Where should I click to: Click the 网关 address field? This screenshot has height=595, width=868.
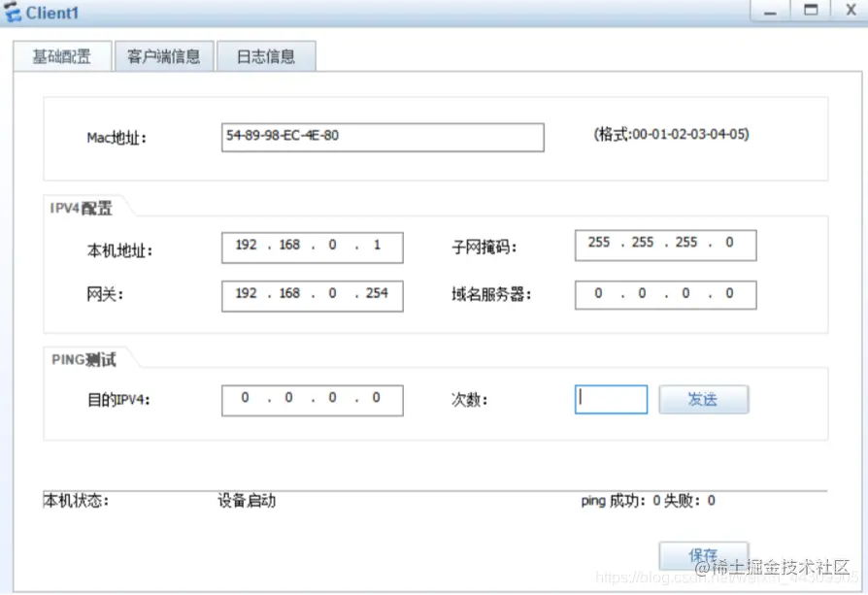pos(313,296)
